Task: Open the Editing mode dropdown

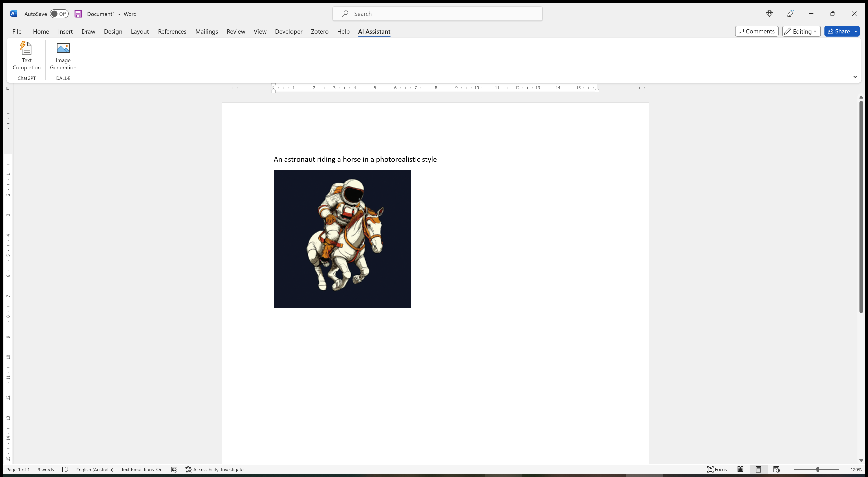Action: tap(801, 31)
